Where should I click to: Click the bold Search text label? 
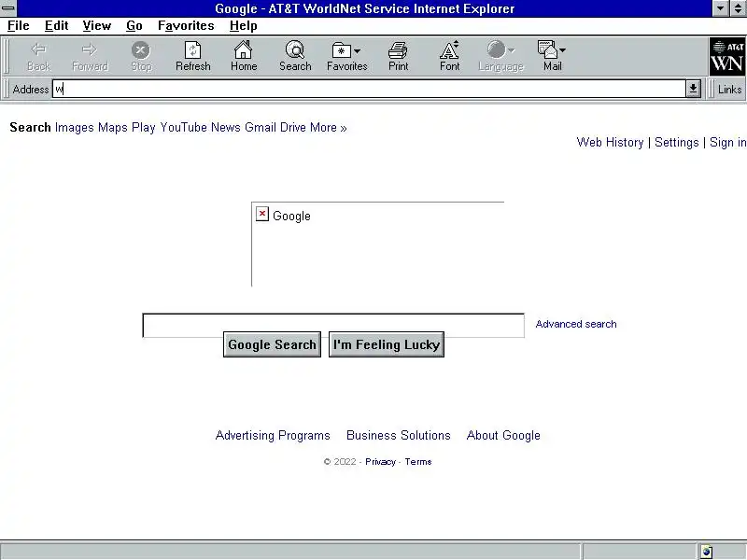pos(30,128)
